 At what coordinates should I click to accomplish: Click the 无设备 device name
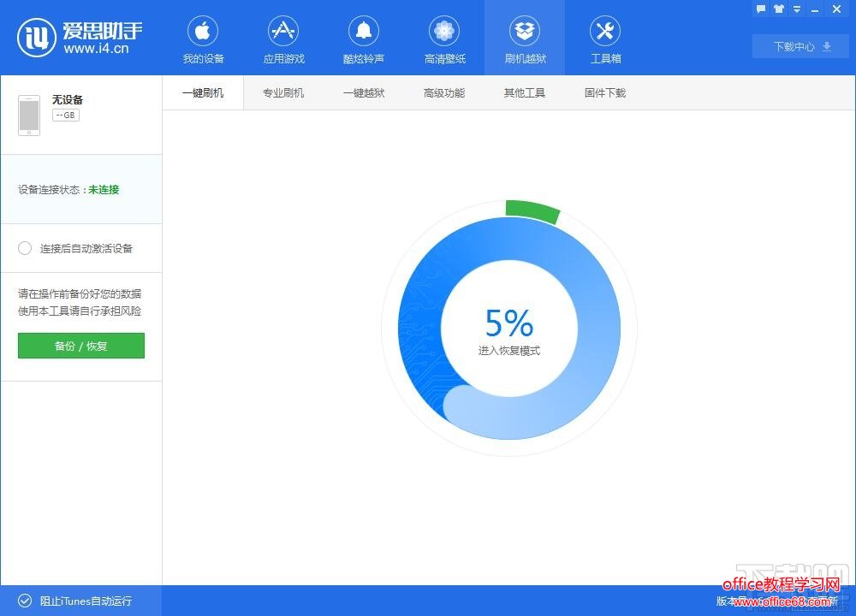tap(68, 99)
